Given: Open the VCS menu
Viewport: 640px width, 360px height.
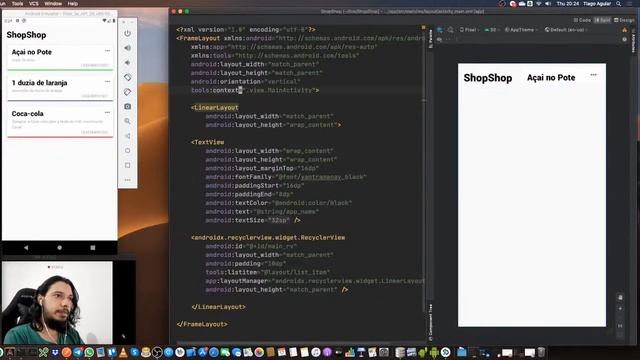Looking at the screenshot, I should tap(33, 3).
